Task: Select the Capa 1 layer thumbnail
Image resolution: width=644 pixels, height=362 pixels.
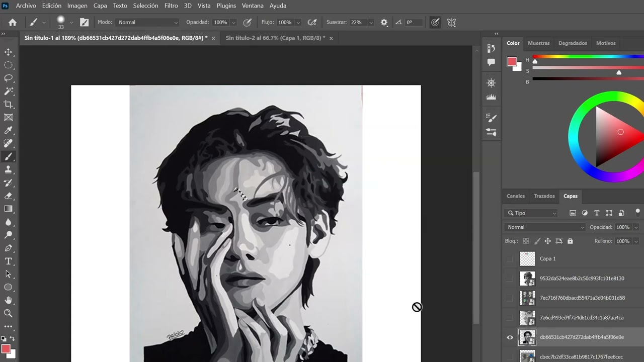Action: click(x=527, y=258)
